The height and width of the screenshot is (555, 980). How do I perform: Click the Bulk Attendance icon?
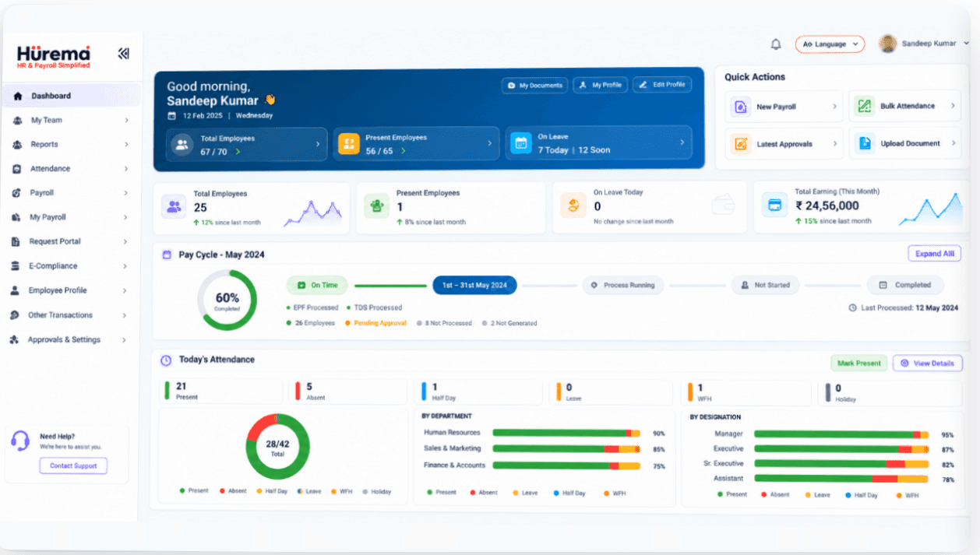click(x=864, y=106)
